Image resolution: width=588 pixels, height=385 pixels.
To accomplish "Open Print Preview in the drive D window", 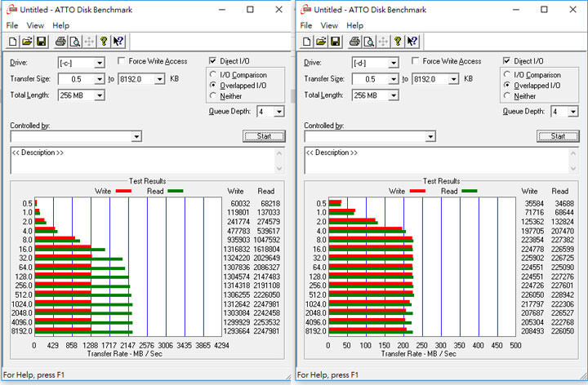I will coord(368,42).
